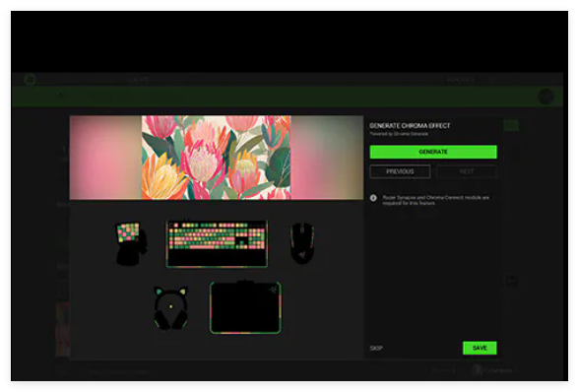Click the info icon beside the Synapse notice
579x392 pixels.
[x=373, y=198]
